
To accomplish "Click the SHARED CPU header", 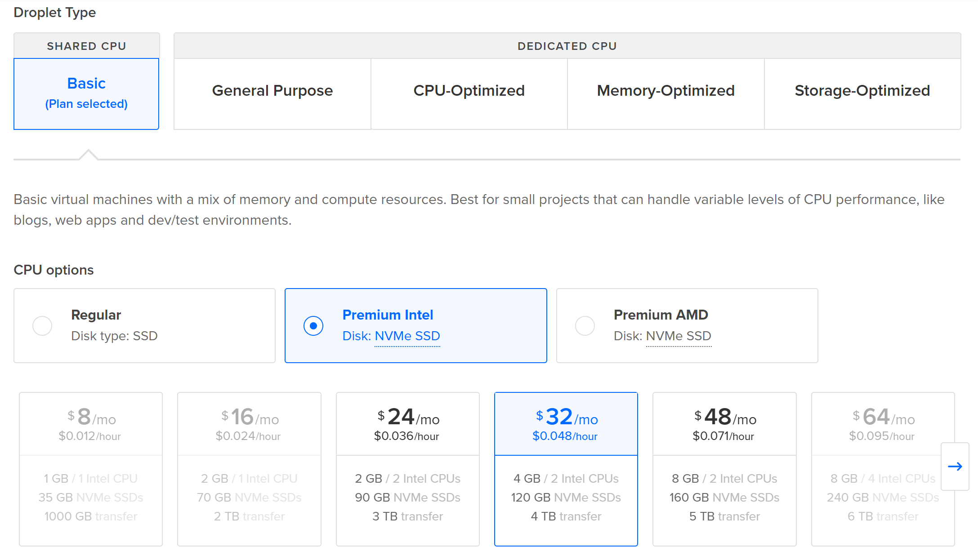I will point(86,46).
